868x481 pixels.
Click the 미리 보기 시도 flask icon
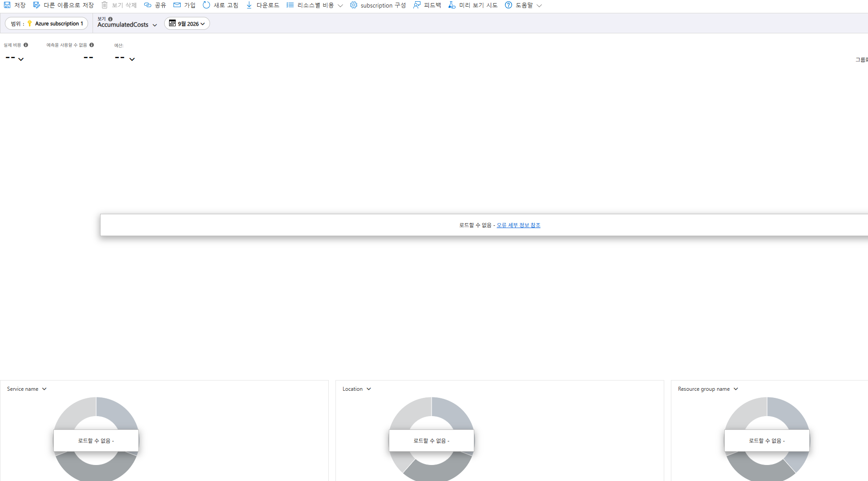point(452,5)
